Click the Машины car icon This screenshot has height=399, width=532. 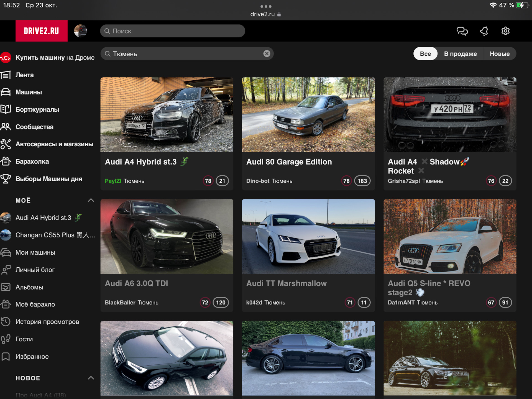(x=6, y=92)
